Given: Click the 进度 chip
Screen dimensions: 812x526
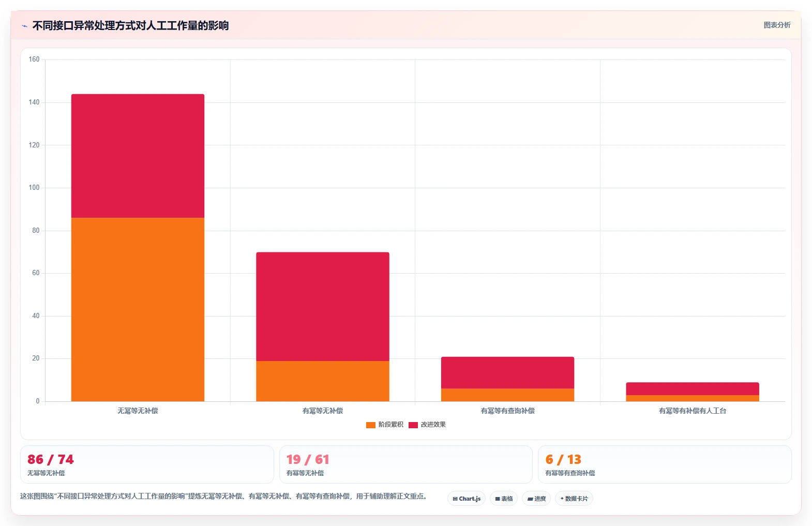Looking at the screenshot, I should click(x=536, y=499).
